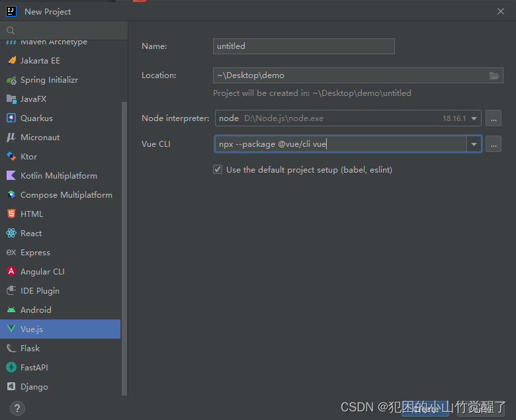Select the Jakarta EE list entry
The image size is (516, 420).
pos(61,60)
